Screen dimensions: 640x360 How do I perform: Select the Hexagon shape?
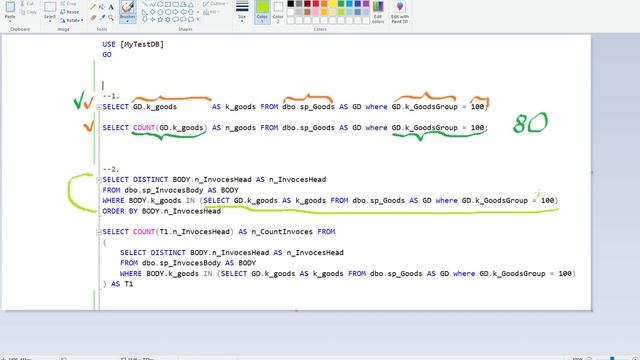click(x=168, y=12)
